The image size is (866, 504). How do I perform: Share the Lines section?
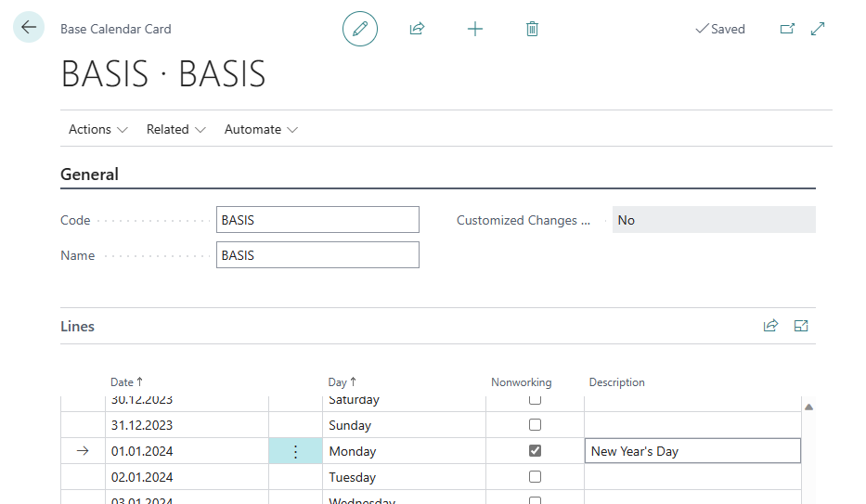click(x=770, y=326)
